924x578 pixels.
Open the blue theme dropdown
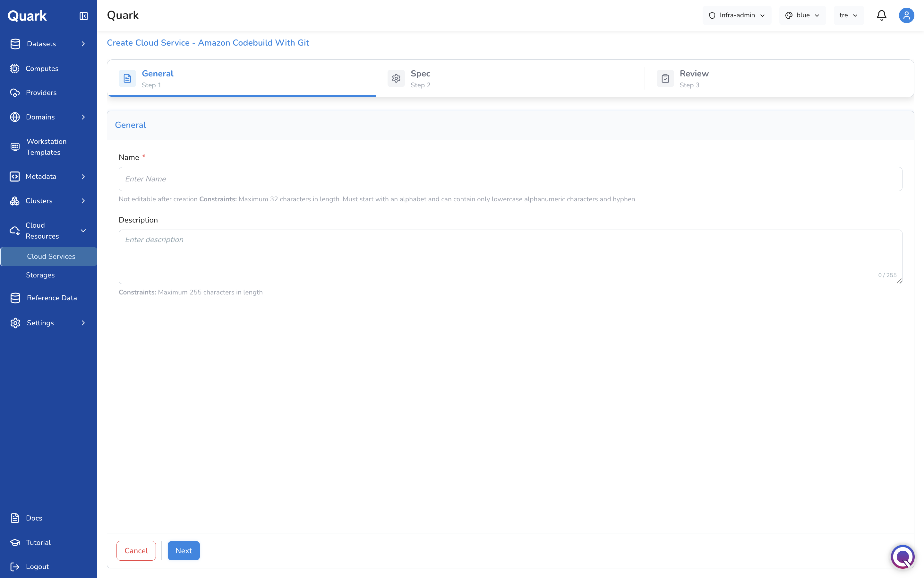pos(803,15)
